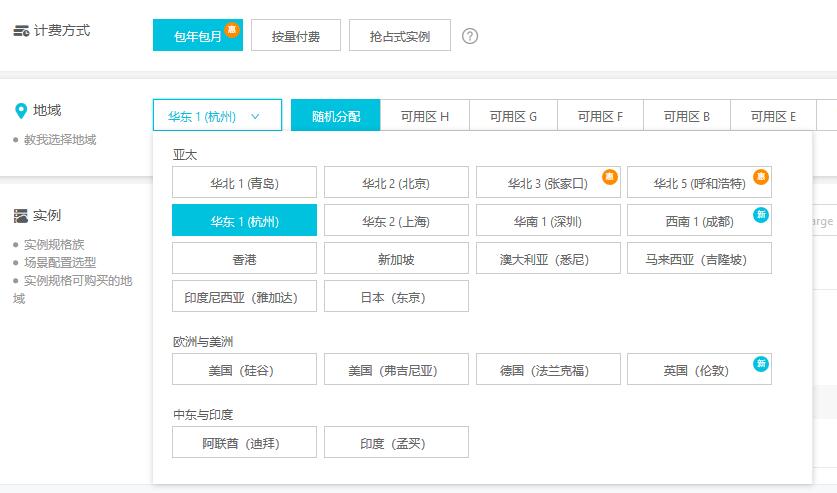Select 可用区 E zone

pos(773,115)
